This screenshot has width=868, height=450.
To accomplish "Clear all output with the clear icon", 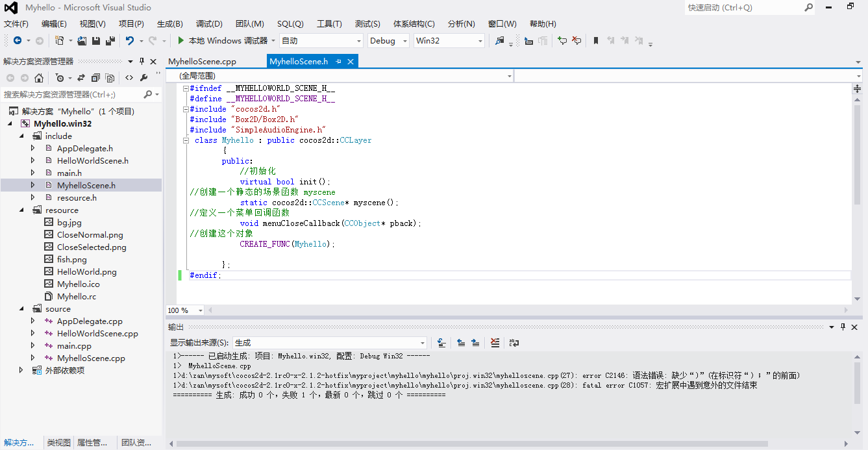I will pyautogui.click(x=495, y=343).
